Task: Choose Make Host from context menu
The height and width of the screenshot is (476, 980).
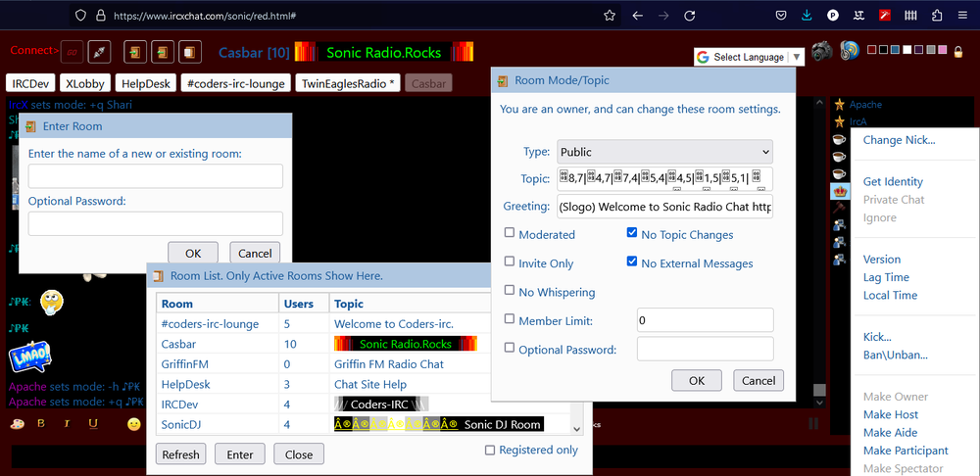Action: click(x=891, y=414)
